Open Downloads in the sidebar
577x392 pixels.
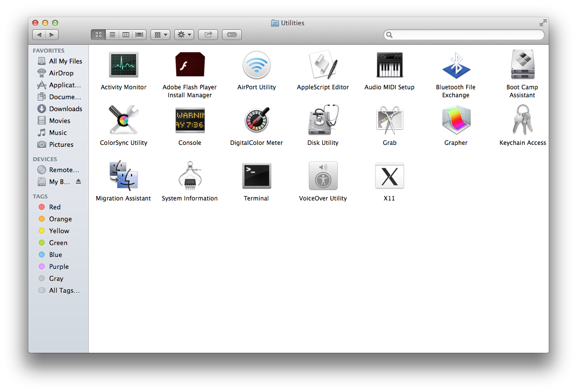click(x=59, y=109)
